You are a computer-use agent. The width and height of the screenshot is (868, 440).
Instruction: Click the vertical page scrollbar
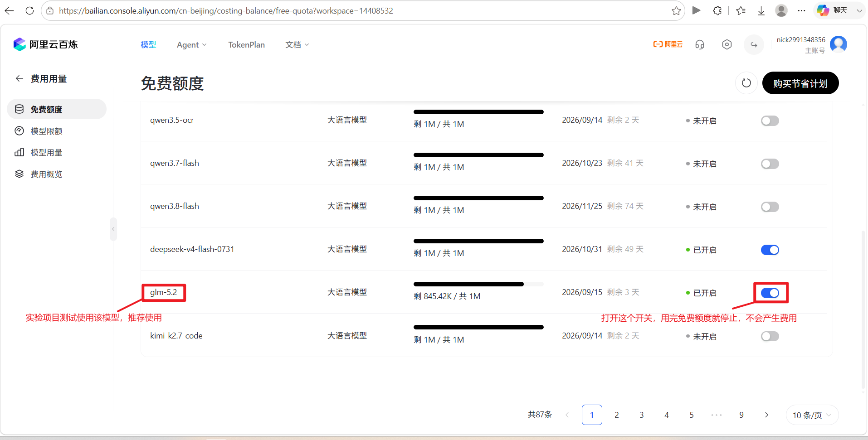point(863,309)
